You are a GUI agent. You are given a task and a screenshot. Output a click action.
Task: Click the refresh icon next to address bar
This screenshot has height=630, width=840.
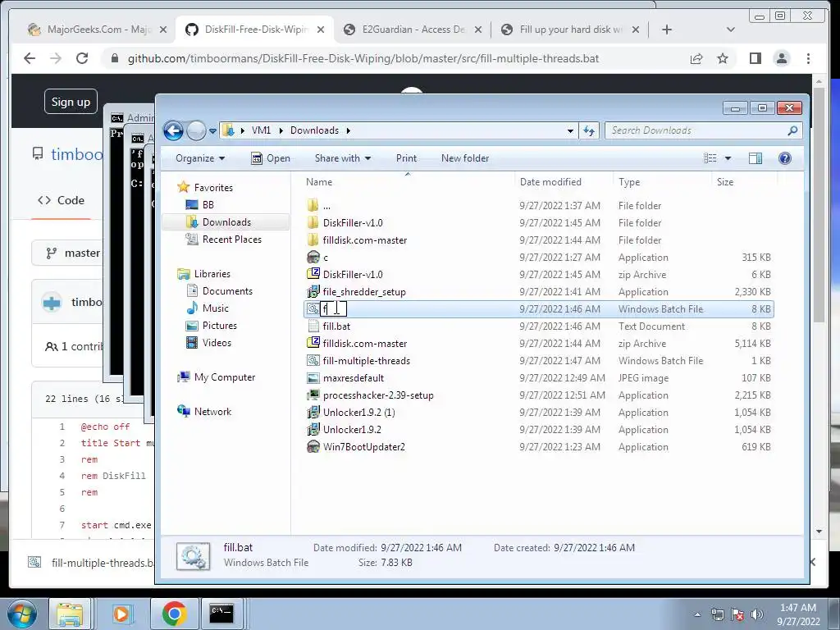[x=589, y=130]
